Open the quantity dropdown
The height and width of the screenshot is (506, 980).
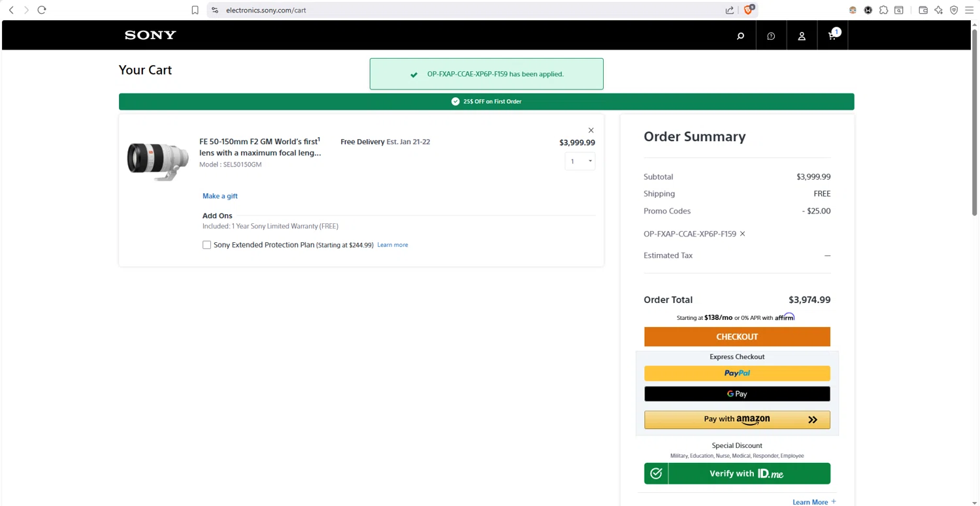(x=580, y=161)
